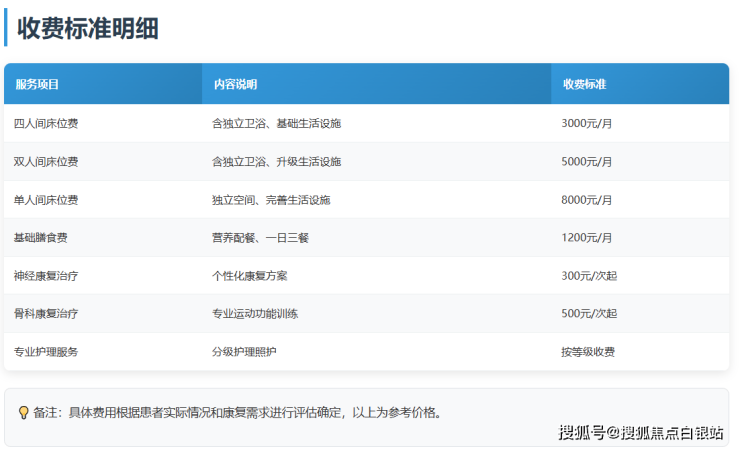Select the 四人间床位费 row label
Viewport: 740px width, 449px height.
click(x=46, y=124)
